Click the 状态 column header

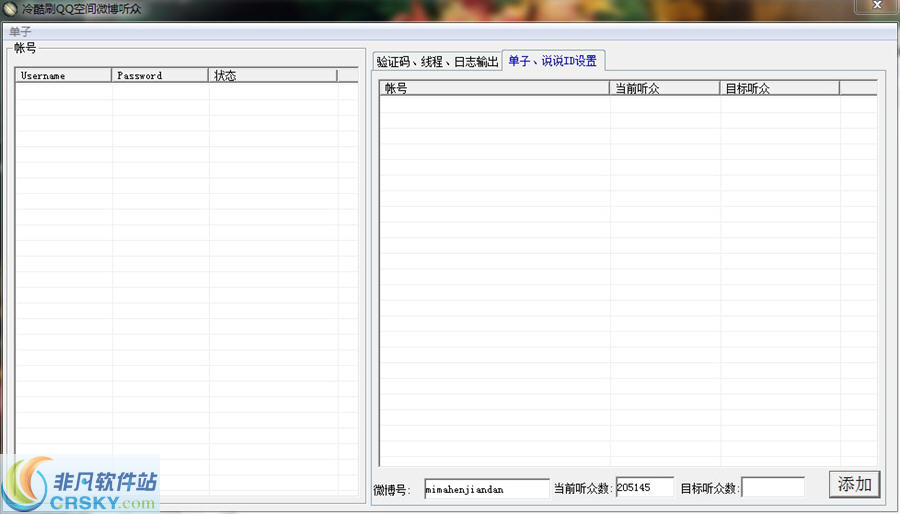[x=273, y=75]
